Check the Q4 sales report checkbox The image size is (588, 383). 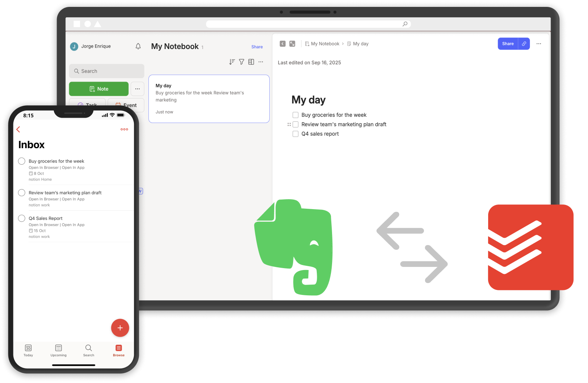pyautogui.click(x=295, y=134)
